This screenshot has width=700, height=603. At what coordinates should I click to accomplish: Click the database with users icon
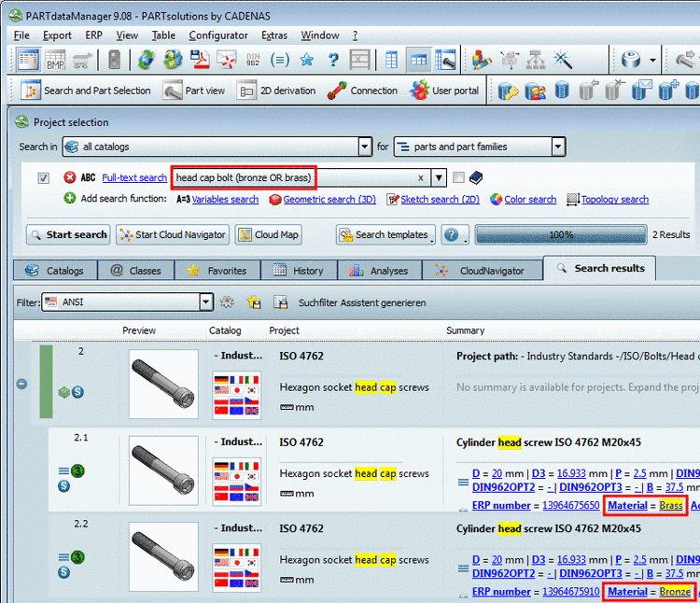coord(536,91)
